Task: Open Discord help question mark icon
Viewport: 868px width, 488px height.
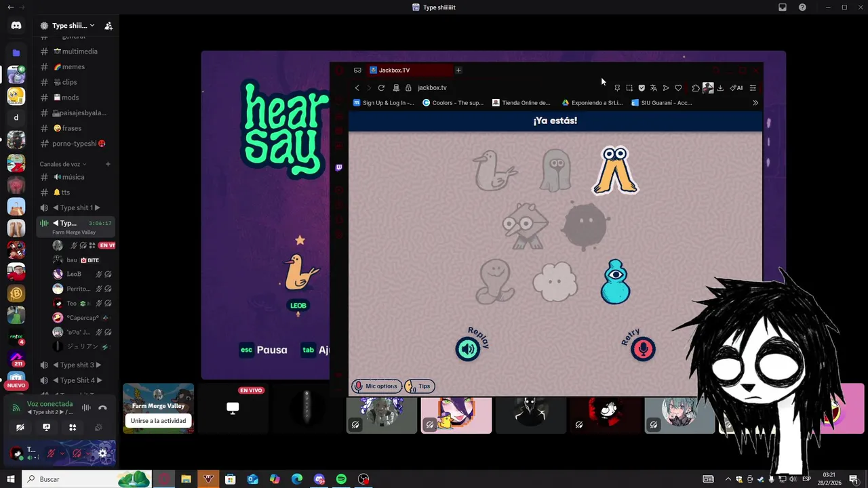Action: click(x=802, y=7)
